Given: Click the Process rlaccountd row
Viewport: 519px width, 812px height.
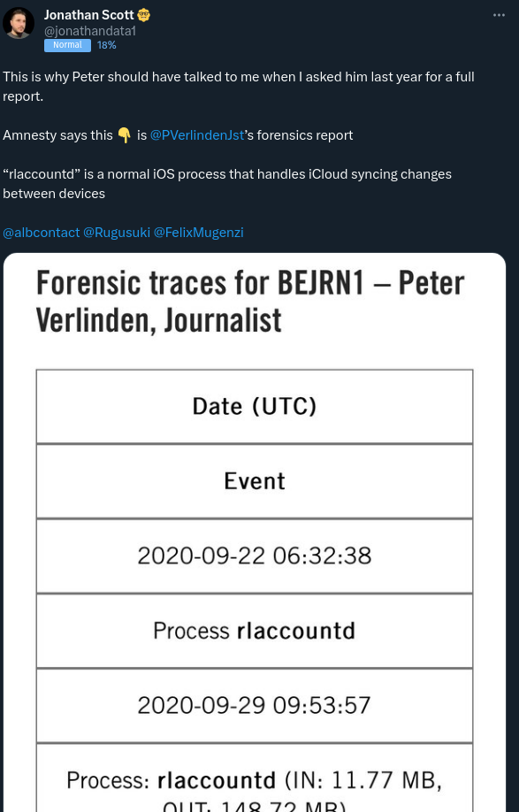Looking at the screenshot, I should (255, 631).
